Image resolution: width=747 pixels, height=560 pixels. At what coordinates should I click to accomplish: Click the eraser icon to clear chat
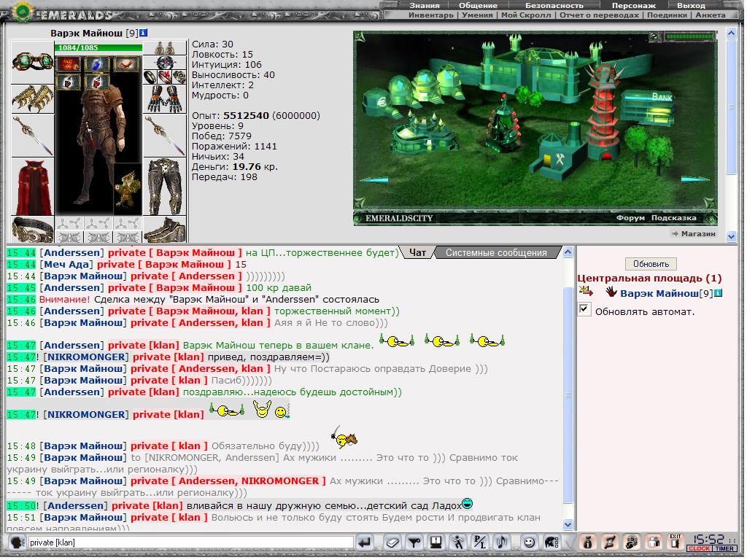[x=392, y=542]
